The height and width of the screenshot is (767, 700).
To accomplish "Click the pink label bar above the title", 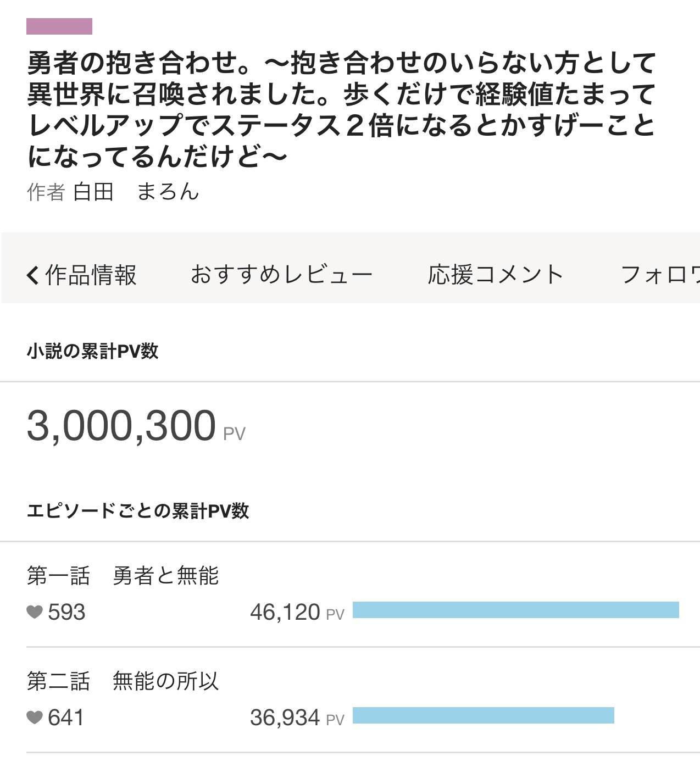I will 59,26.
